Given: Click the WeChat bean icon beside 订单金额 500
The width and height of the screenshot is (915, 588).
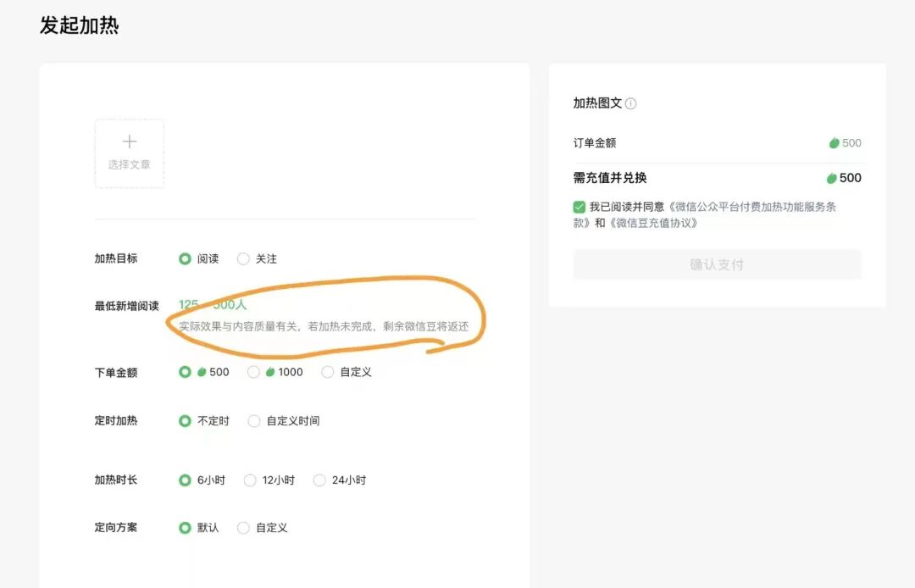Looking at the screenshot, I should [x=833, y=143].
